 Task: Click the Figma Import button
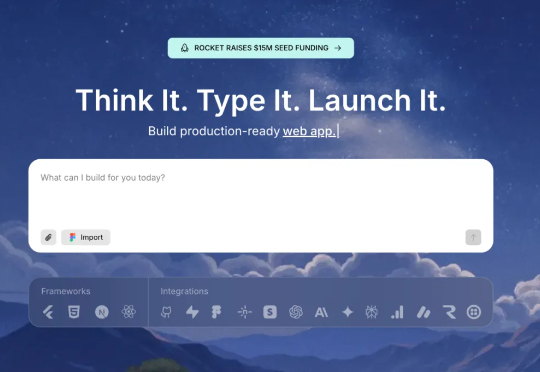click(x=86, y=237)
